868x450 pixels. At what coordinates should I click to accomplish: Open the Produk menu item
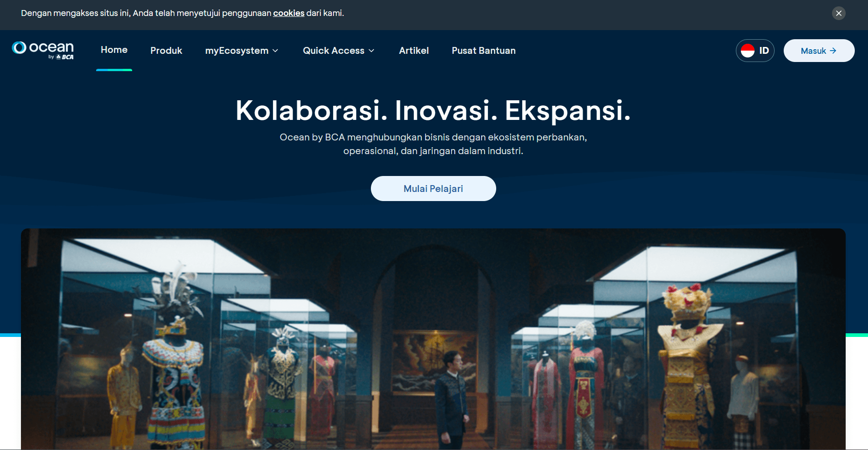(166, 51)
